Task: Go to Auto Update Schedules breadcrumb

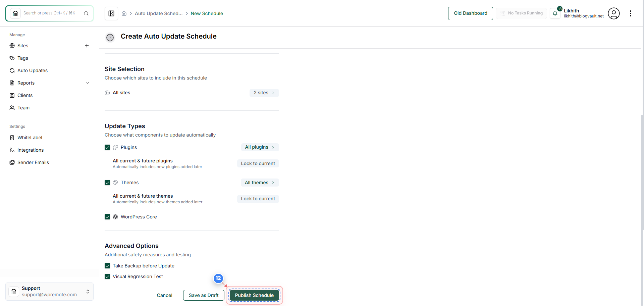Action: click(159, 13)
